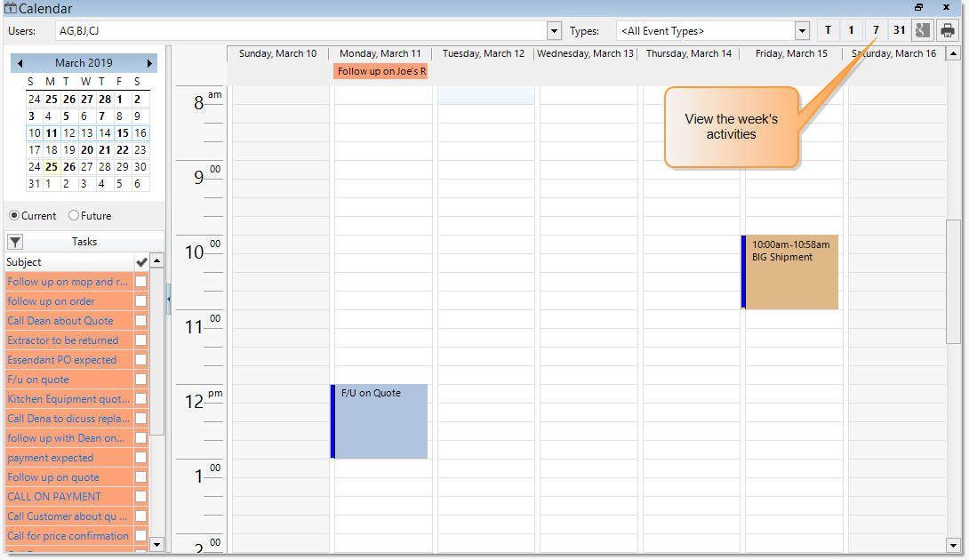Click the left arrow to view February
The height and width of the screenshot is (560, 969).
(x=20, y=63)
